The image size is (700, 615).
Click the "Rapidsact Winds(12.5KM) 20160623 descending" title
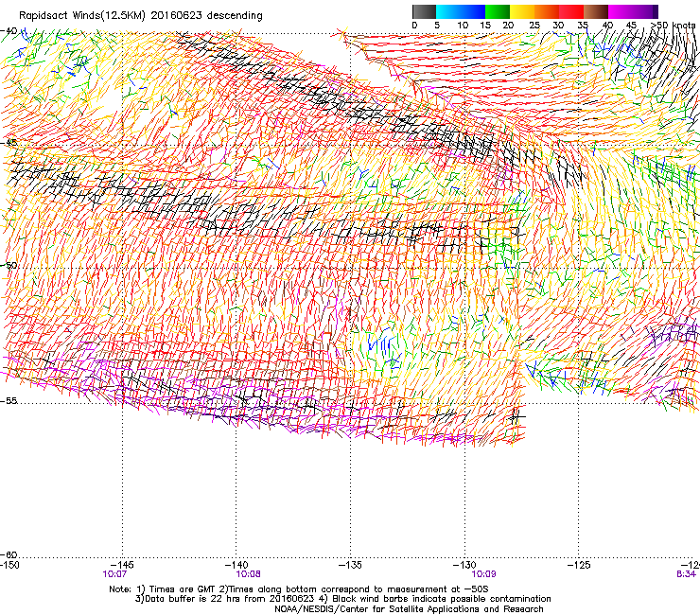coord(141,16)
